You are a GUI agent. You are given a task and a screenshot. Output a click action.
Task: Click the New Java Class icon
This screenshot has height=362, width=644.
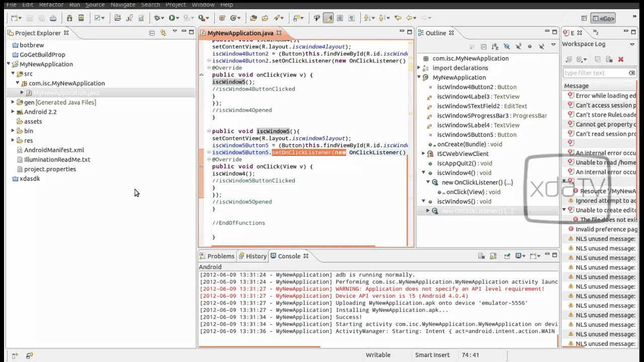(232, 18)
